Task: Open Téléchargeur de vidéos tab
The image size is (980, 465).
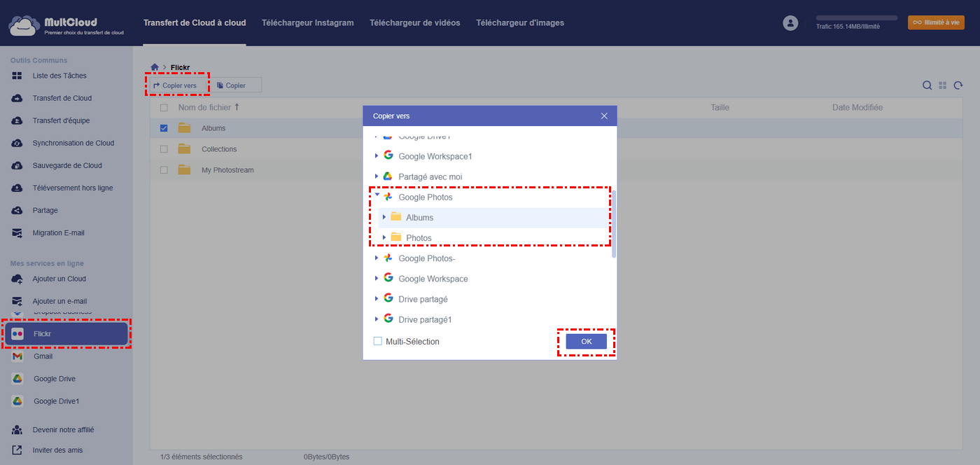Action: (415, 22)
